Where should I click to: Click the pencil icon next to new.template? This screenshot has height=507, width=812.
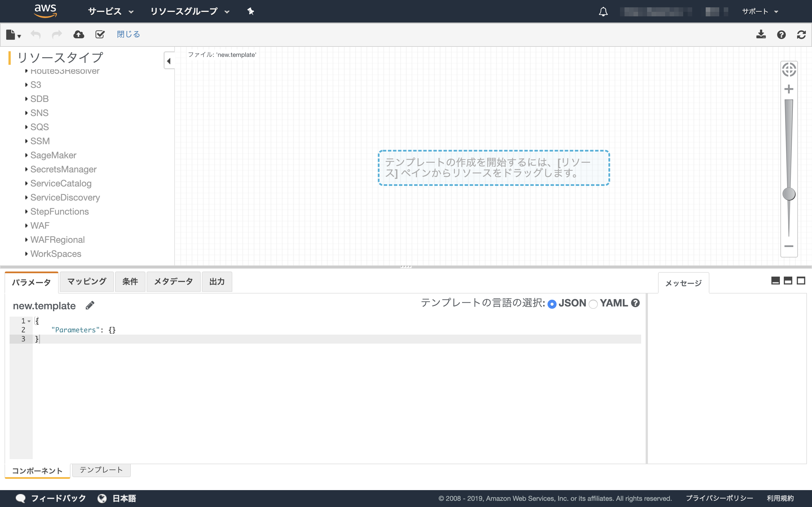(x=90, y=305)
